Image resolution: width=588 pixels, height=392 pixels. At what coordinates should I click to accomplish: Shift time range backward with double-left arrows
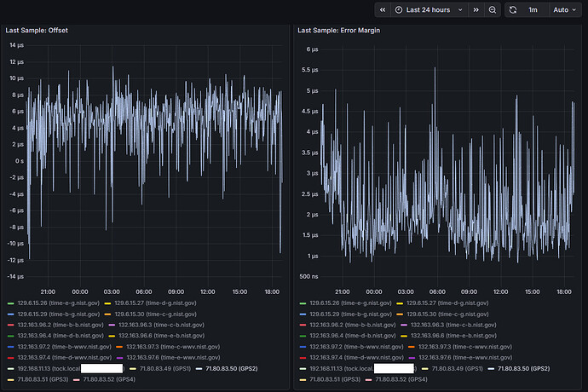[x=383, y=10]
